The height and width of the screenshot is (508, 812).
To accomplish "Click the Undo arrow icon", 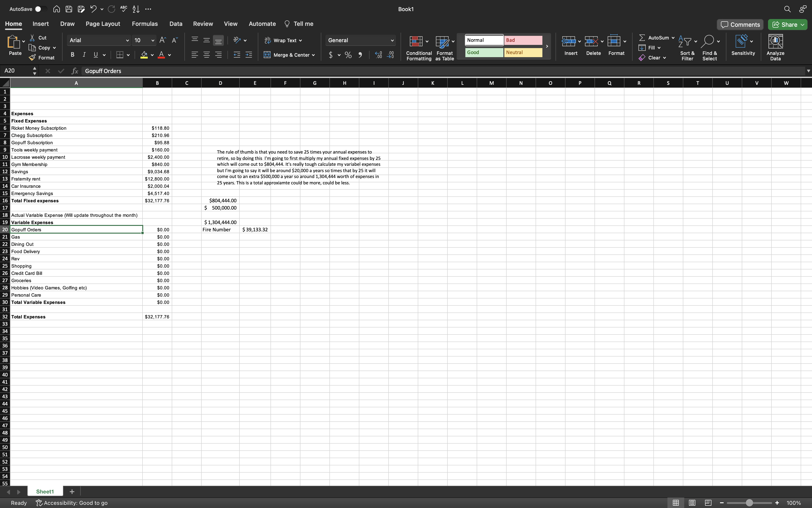I will 94,9.
